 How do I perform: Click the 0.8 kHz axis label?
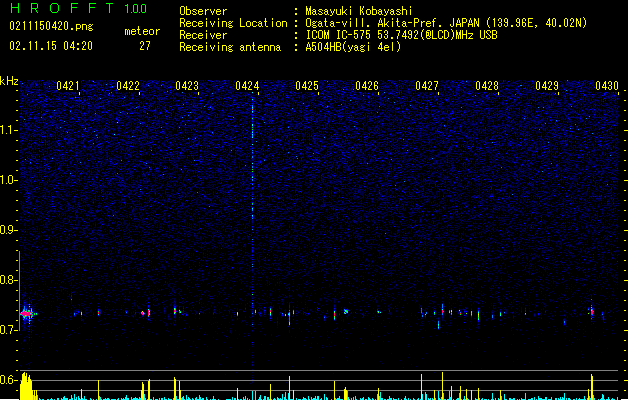pos(9,280)
